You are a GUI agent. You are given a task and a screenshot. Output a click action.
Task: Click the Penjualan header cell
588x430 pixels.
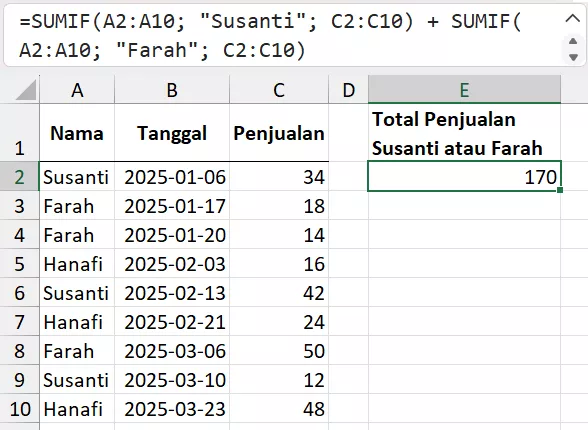click(x=279, y=133)
